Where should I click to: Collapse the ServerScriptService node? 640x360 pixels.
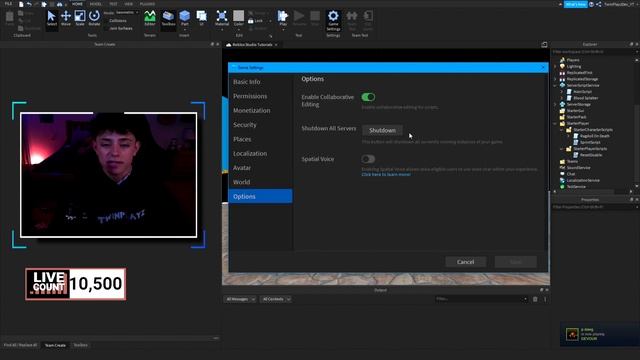click(555, 86)
